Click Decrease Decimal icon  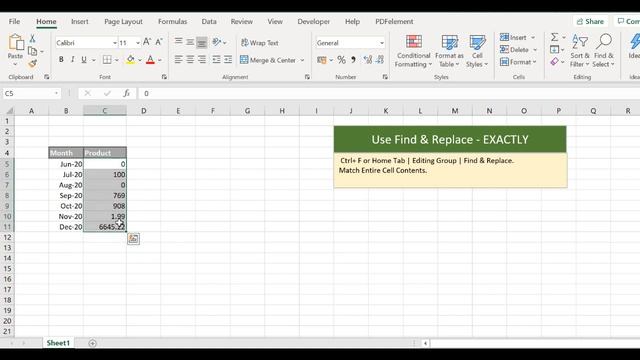click(x=380, y=60)
